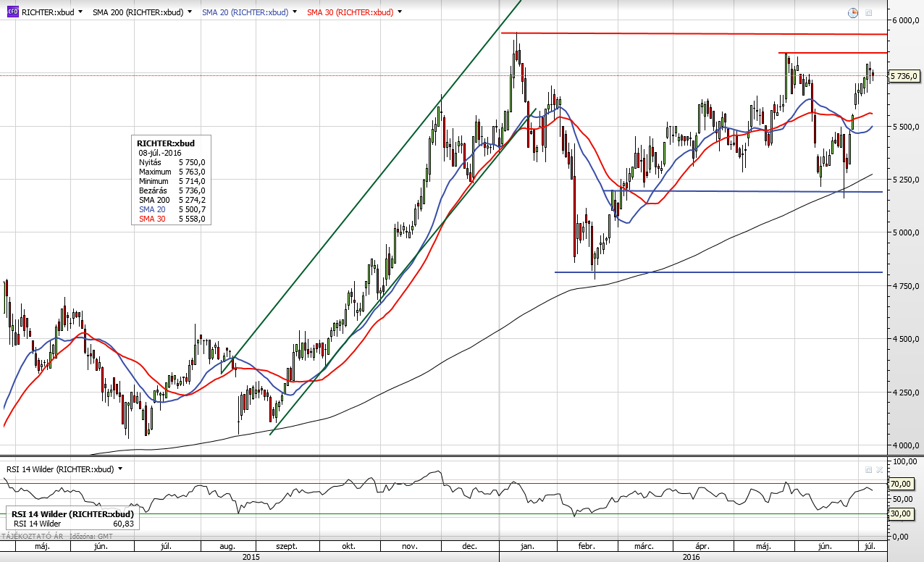Expand the SMA 200 (RICHTER:xbud) dropdown
Screen dimensions: 924x562
[190, 12]
